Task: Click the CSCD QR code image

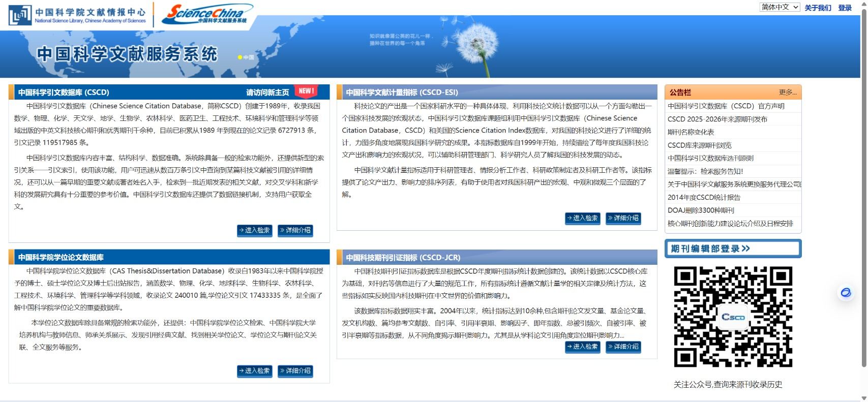Action: [733, 317]
